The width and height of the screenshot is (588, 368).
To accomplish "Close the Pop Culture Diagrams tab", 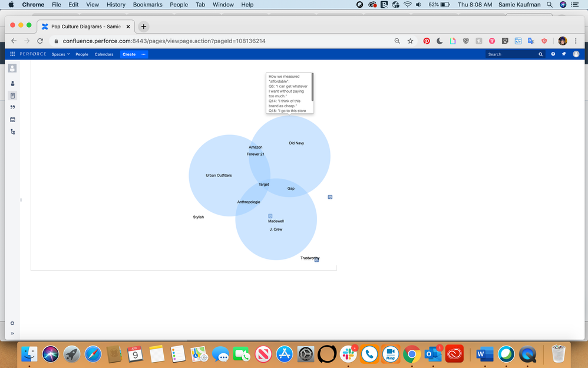I will 128,27.
